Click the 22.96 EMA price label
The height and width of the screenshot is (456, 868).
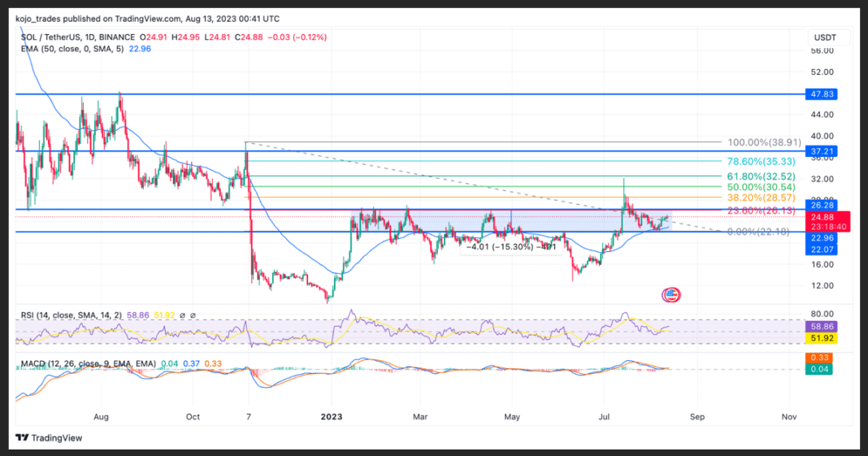(x=822, y=238)
